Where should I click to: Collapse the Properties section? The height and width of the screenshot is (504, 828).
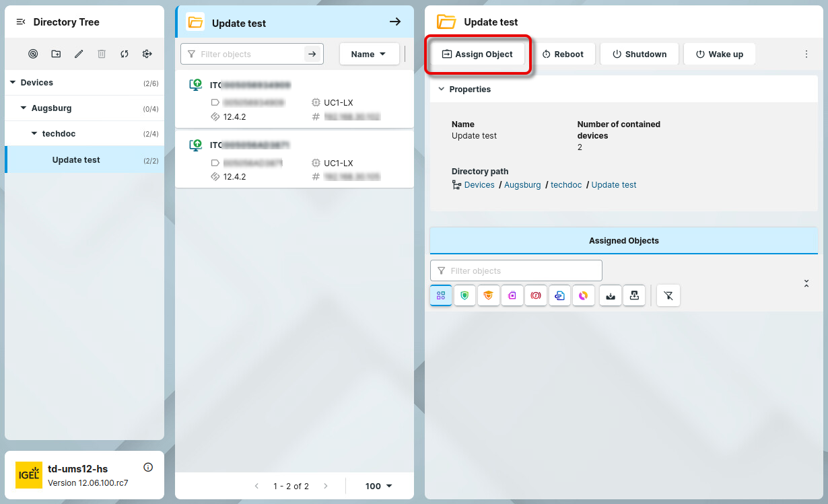pyautogui.click(x=442, y=89)
